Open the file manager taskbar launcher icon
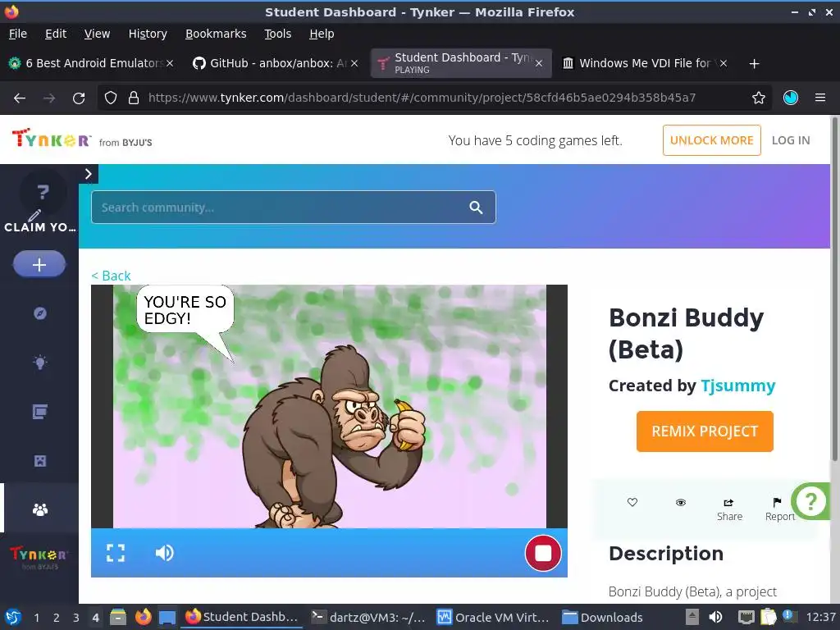 click(118, 618)
